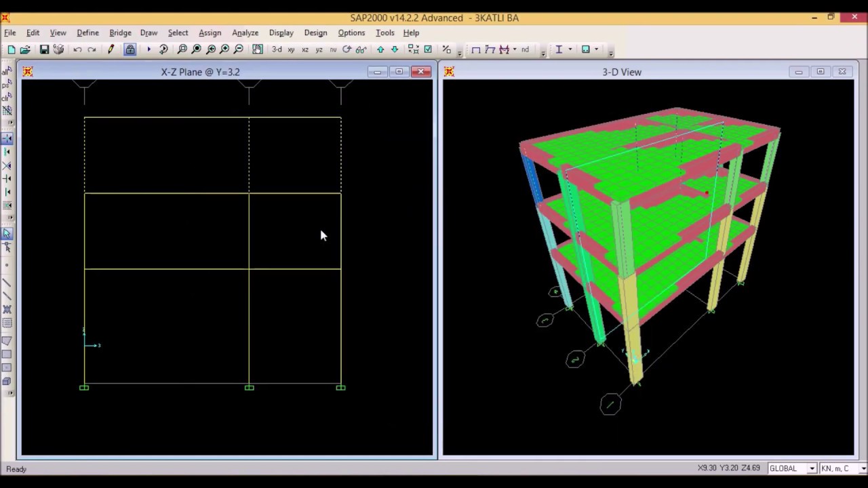The height and width of the screenshot is (488, 868).
Task: Click the Zoom Out One Step icon
Action: (239, 49)
